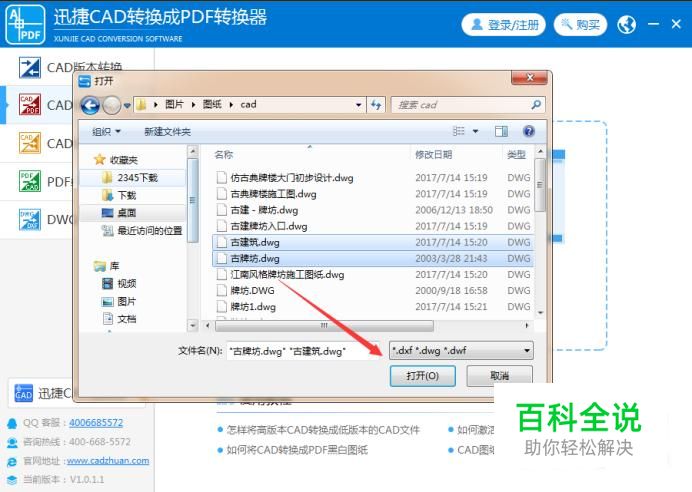
Task: Go back with the dialog back arrow
Action: (90, 105)
